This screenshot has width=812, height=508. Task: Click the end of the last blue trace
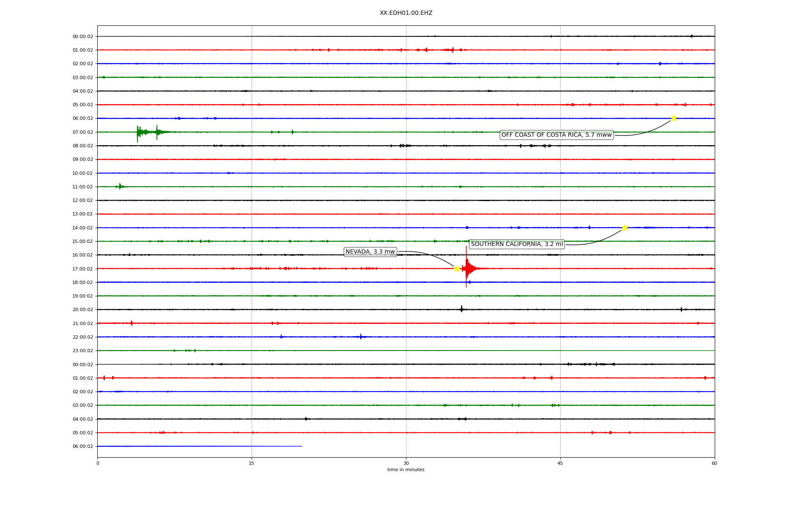point(301,446)
